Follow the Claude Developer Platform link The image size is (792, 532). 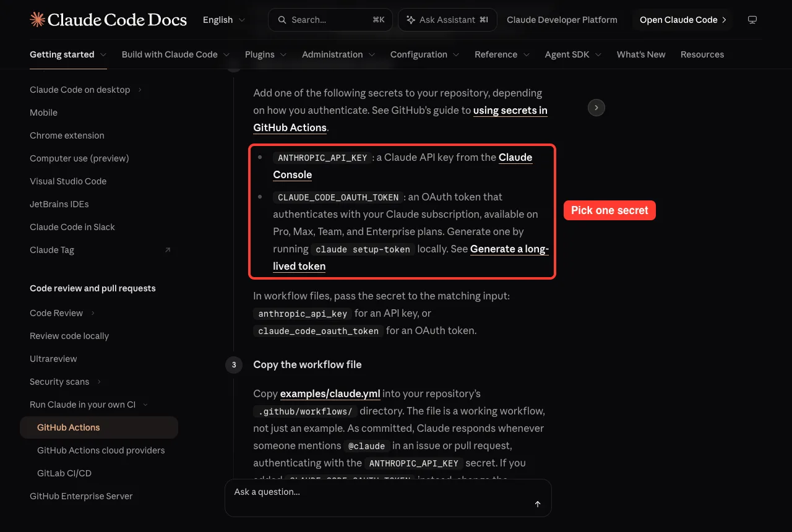pos(562,20)
